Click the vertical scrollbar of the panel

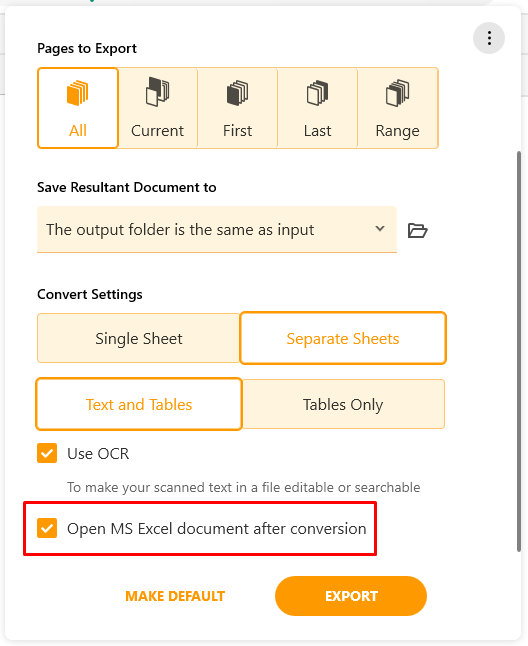[519, 351]
